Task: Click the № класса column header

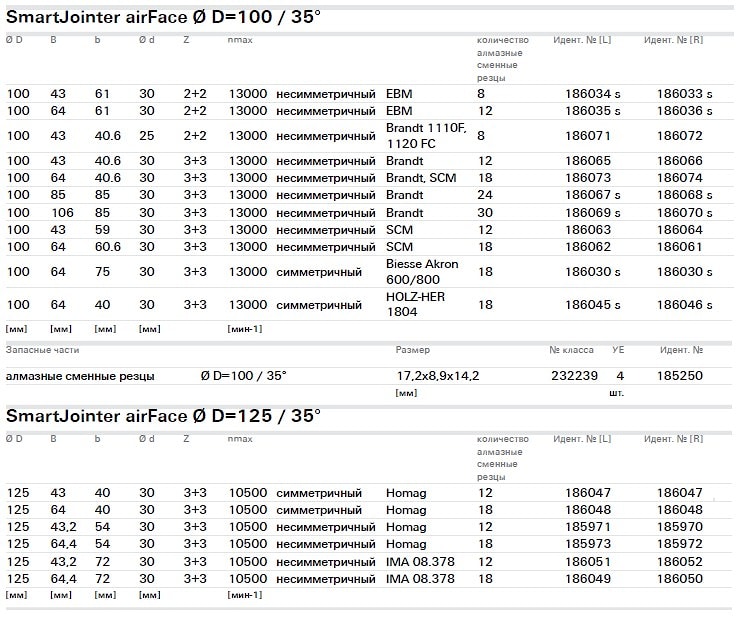Action: coord(571,351)
